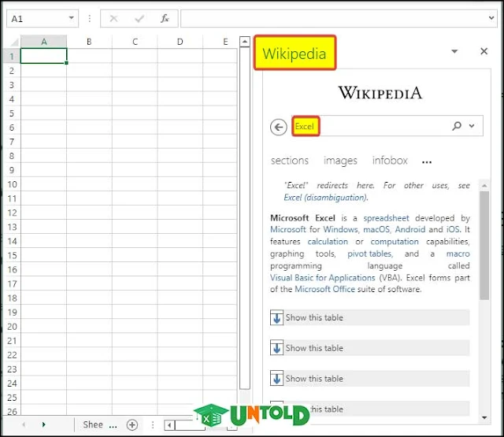
Task: Select column B header
Action: pyautogui.click(x=89, y=42)
